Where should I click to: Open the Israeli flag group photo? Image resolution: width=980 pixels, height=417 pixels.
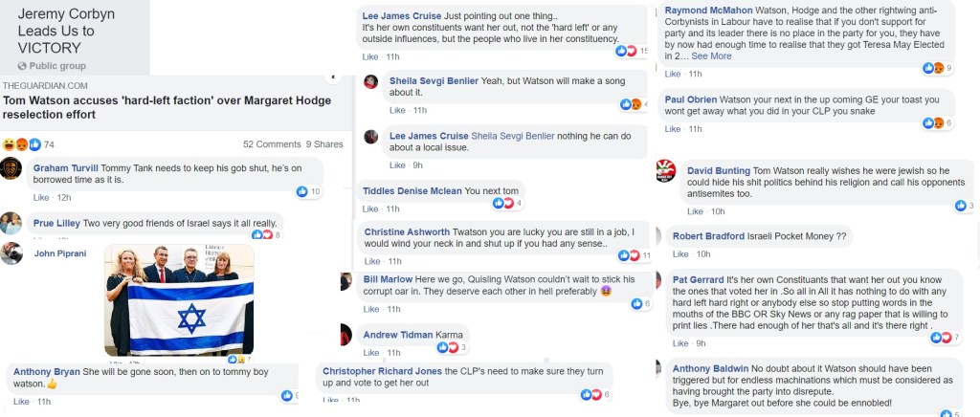click(179, 299)
